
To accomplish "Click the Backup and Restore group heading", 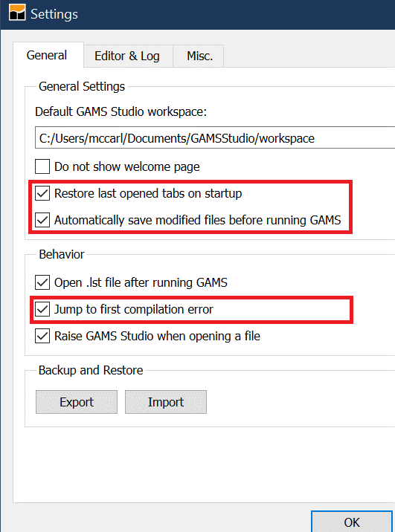I will tap(91, 370).
